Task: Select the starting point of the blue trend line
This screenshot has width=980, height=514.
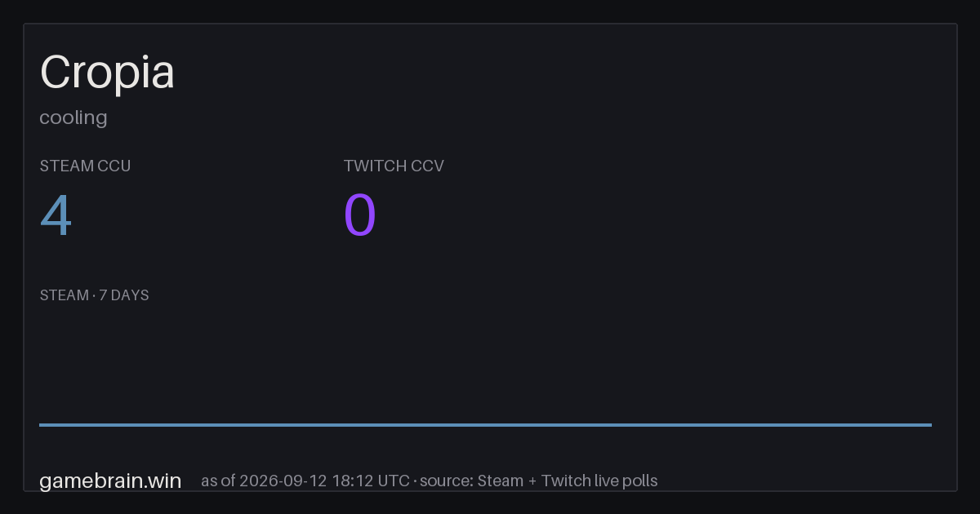Action: coord(40,424)
